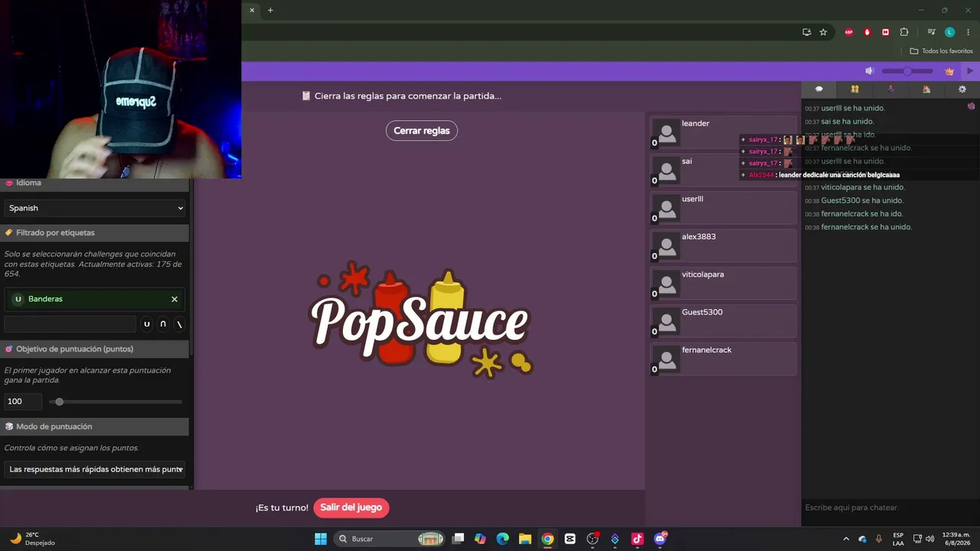
Task: Click the Salir del juego button
Action: click(x=351, y=507)
